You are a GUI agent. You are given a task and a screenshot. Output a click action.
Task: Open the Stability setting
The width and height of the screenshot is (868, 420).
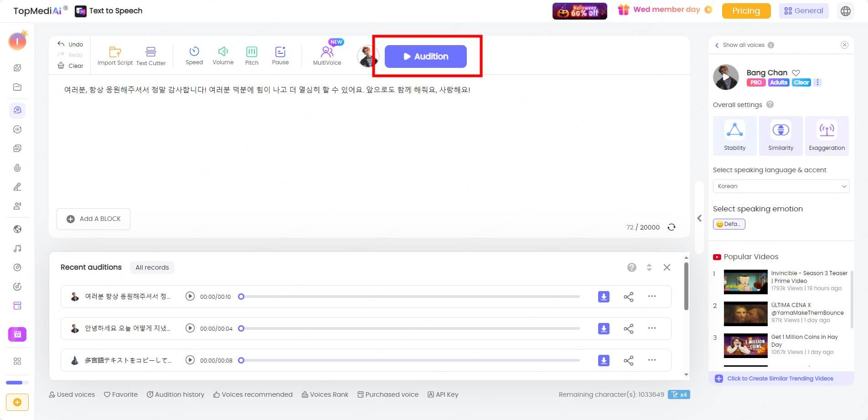tap(735, 136)
